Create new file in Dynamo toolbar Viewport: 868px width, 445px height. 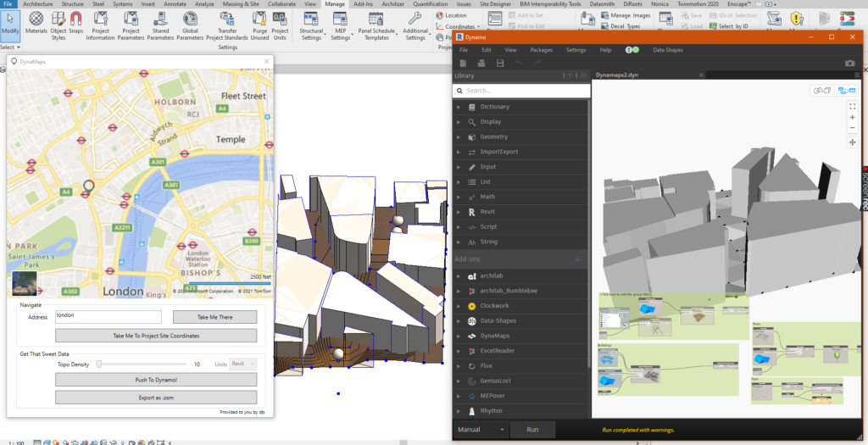[x=464, y=63]
